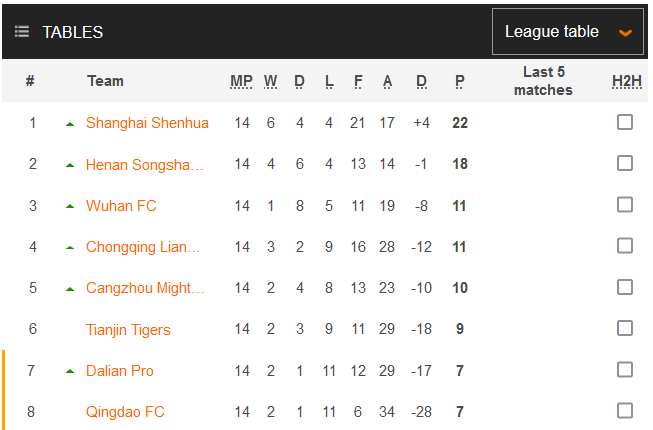This screenshot has width=653, height=430.
Task: Click the hamburger list icon beside TABLES
Action: [22, 32]
